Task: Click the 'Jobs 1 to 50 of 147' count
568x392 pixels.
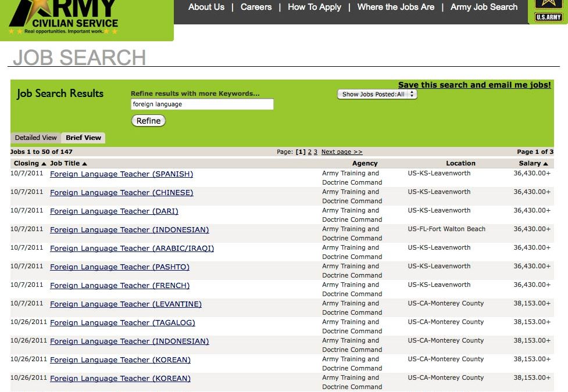Action: [41, 152]
